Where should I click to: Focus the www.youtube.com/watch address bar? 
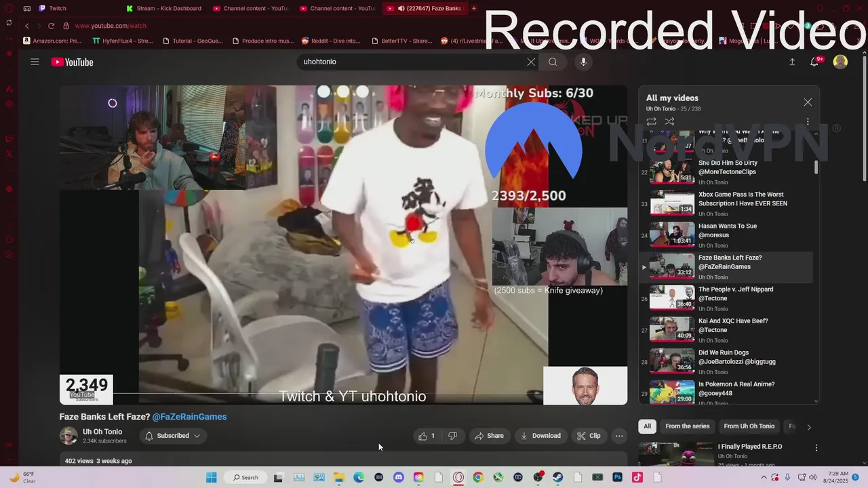(x=111, y=26)
